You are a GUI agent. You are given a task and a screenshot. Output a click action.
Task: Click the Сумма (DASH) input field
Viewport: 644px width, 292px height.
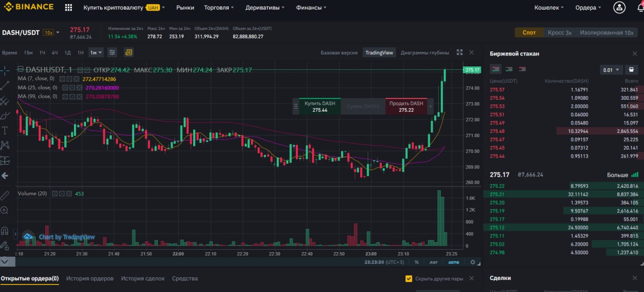363,106
